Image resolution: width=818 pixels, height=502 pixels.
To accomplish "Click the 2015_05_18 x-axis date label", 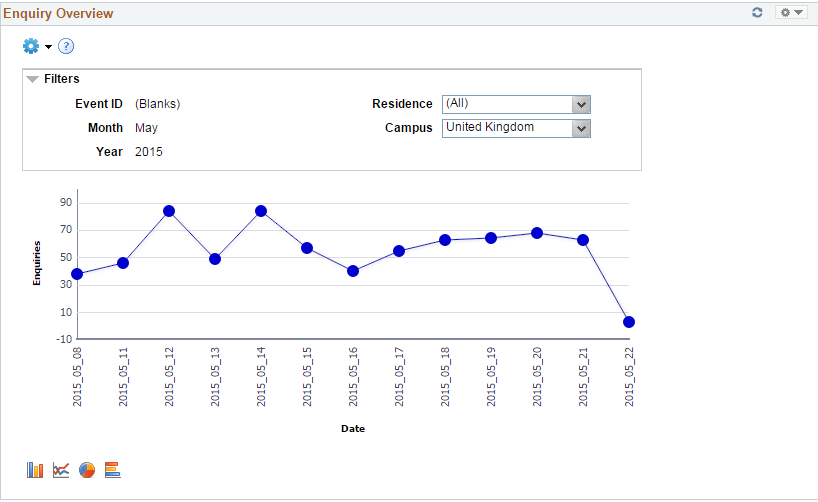I will (445, 377).
